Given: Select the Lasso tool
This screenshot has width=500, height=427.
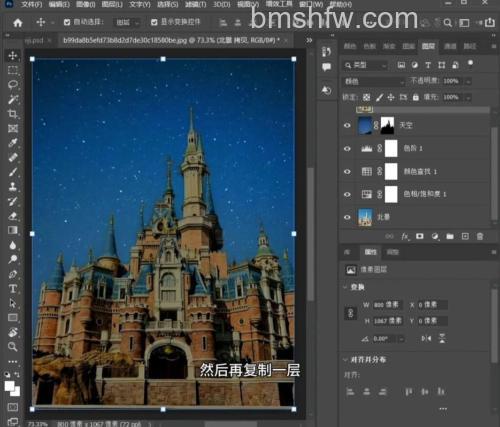Looking at the screenshot, I should tap(13, 84).
